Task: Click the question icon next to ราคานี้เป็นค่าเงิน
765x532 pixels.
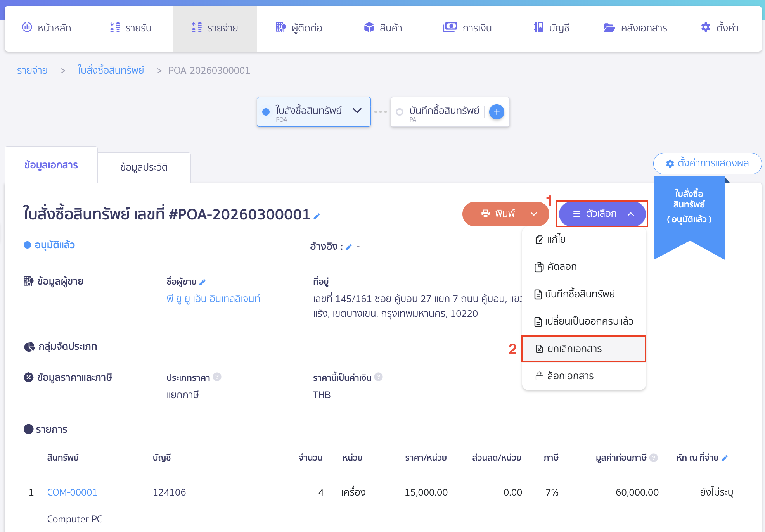Action: click(379, 377)
